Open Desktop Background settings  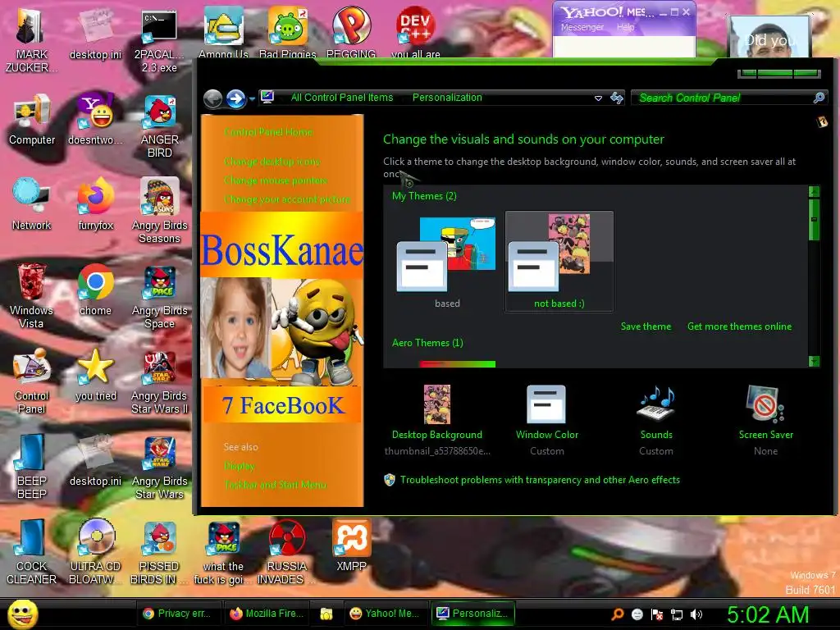click(437, 420)
